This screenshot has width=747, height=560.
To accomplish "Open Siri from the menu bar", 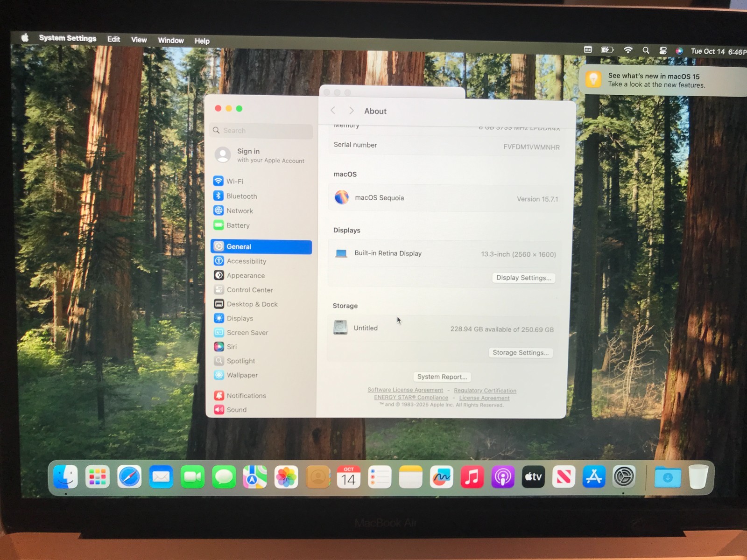I will (x=679, y=51).
